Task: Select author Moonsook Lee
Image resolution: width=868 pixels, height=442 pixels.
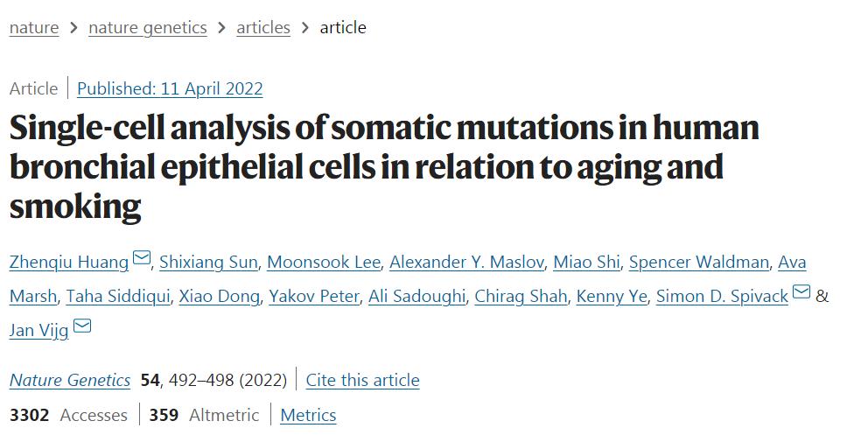Action: coord(324,262)
